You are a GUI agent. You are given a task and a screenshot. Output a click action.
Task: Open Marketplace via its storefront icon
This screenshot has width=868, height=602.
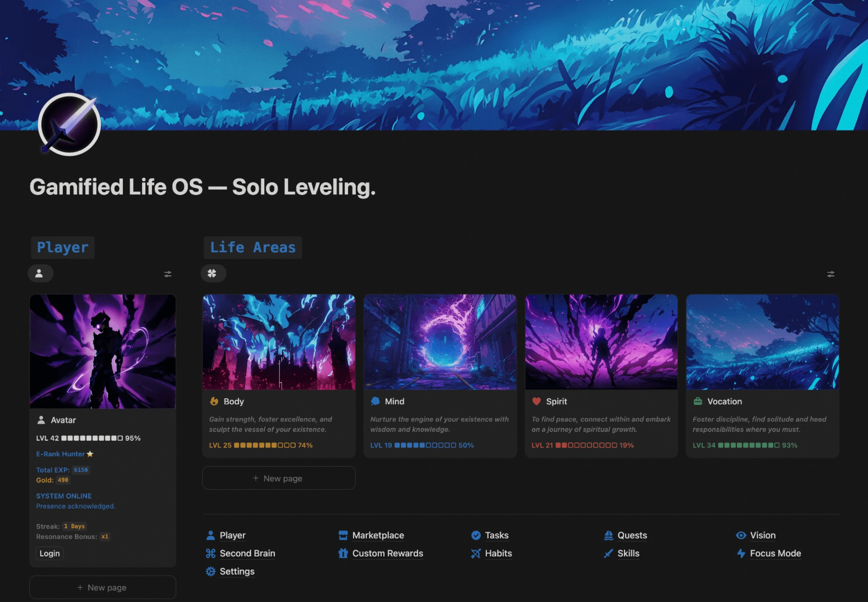[x=343, y=535]
